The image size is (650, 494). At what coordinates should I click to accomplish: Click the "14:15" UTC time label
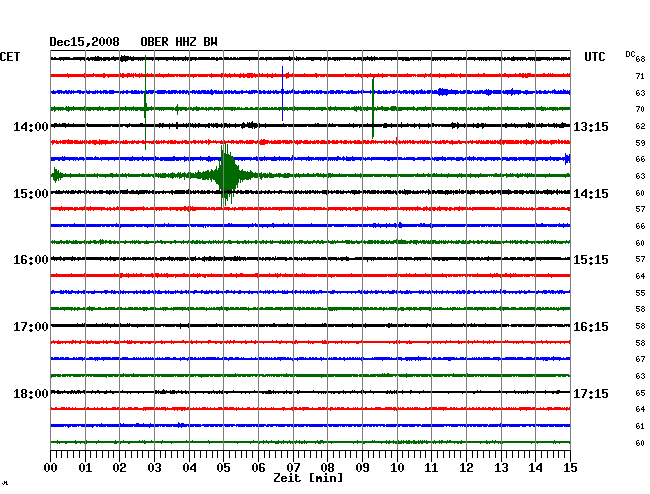tap(591, 194)
